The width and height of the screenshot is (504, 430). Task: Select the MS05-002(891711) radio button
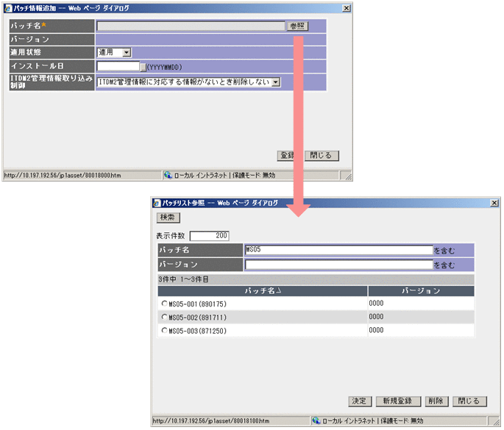coord(165,318)
